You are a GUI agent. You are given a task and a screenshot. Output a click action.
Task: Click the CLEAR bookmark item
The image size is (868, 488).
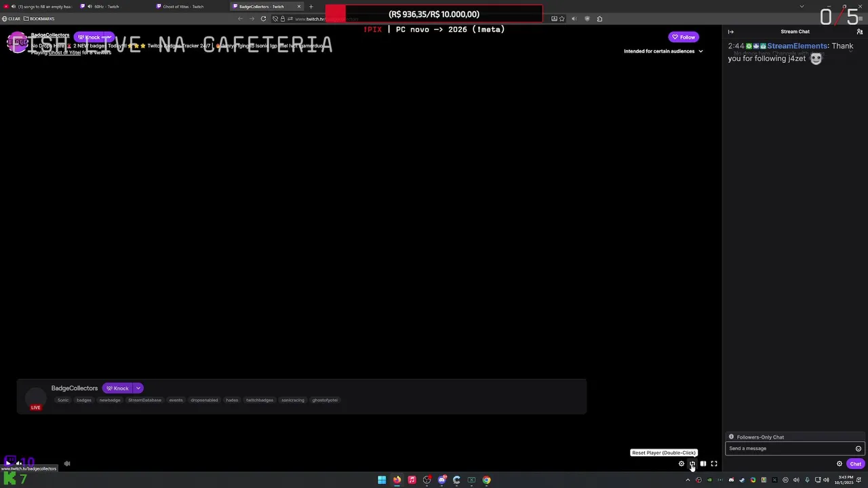point(11,19)
